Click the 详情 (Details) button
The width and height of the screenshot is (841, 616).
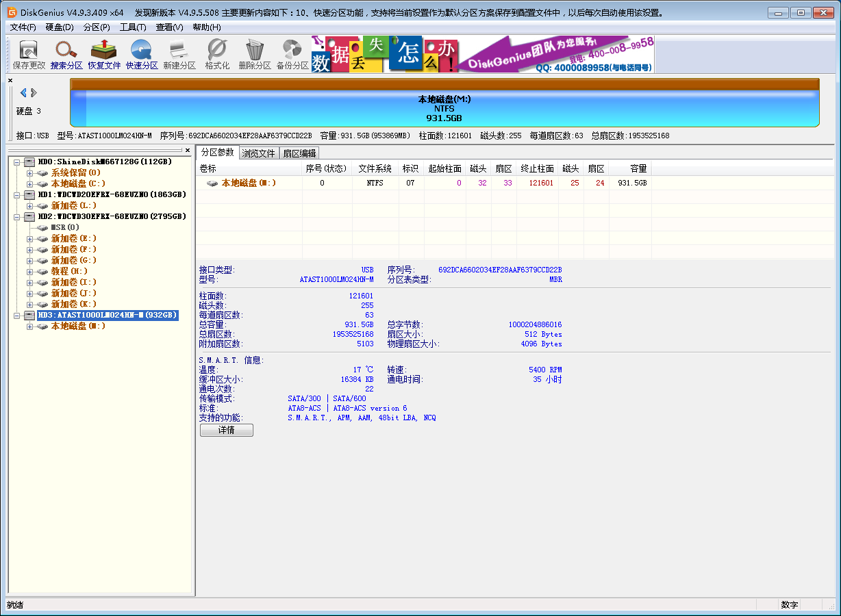coord(226,430)
